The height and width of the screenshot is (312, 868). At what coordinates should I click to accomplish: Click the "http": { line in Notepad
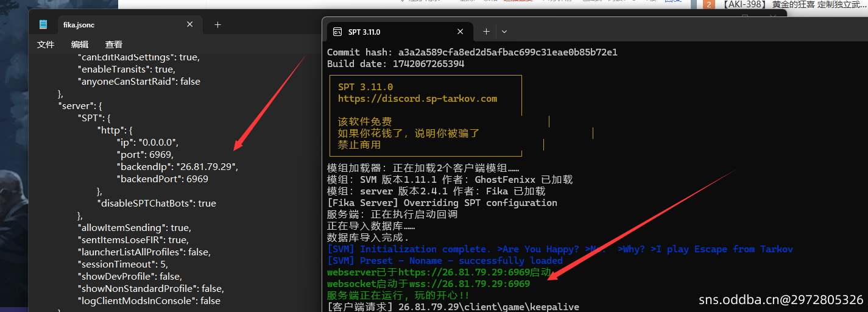115,130
